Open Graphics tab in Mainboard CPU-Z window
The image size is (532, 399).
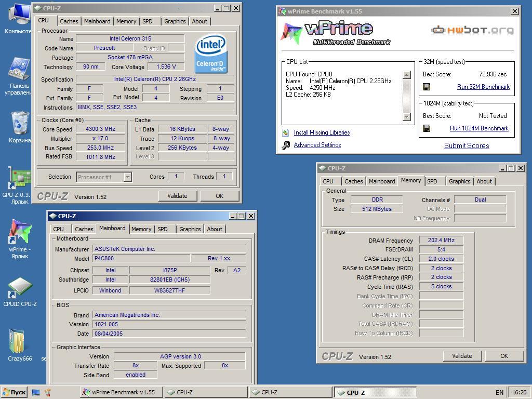pyautogui.click(x=190, y=229)
